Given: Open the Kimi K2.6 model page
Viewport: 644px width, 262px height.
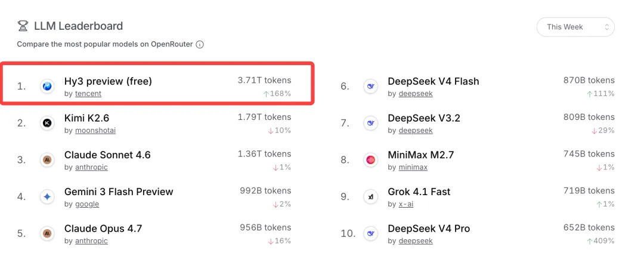Looking at the screenshot, I should click(86, 118).
